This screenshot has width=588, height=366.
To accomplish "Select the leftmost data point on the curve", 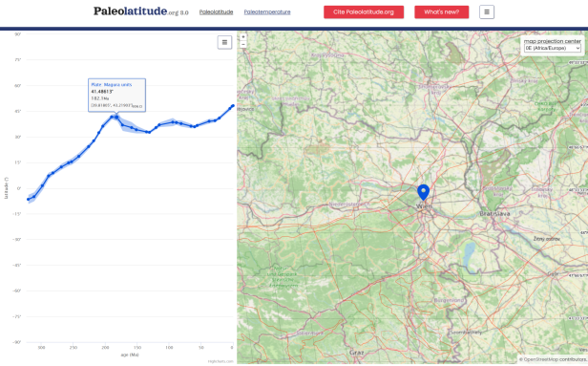I will tap(28, 200).
